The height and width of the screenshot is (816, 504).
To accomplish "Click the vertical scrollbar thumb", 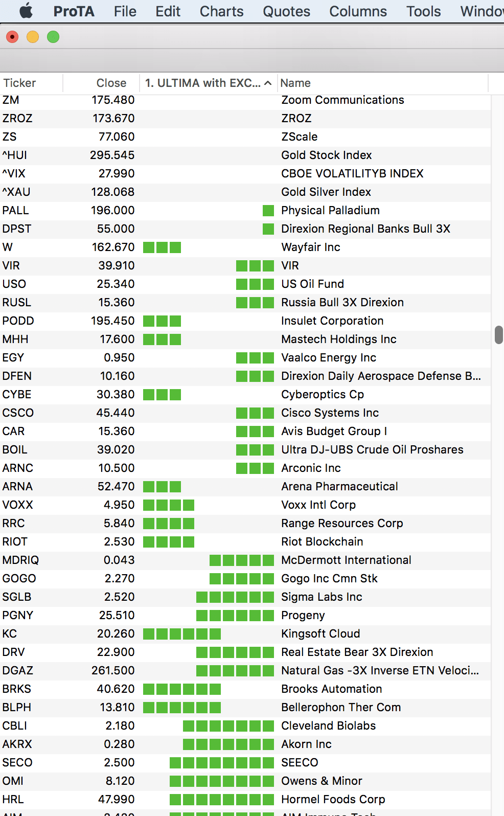I will pyautogui.click(x=499, y=335).
